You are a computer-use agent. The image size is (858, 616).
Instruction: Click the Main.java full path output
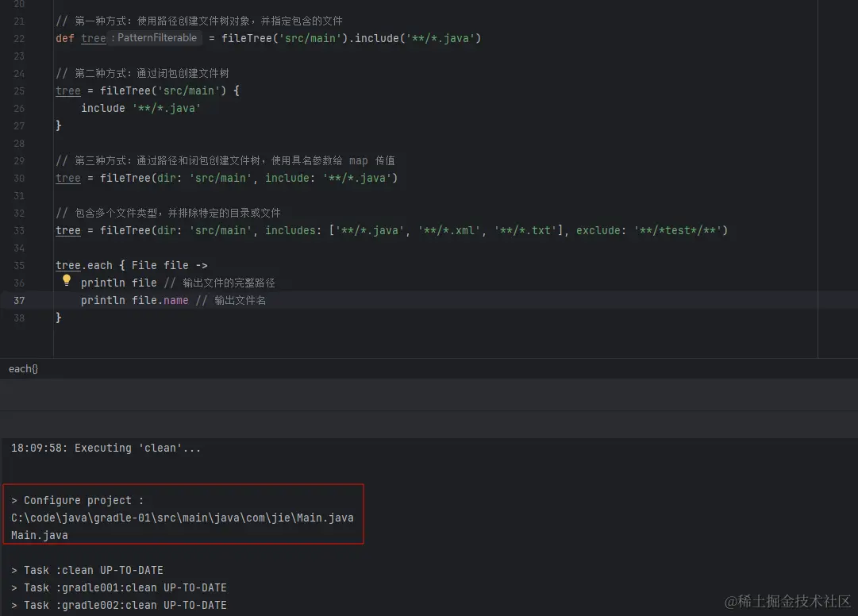[183, 518]
